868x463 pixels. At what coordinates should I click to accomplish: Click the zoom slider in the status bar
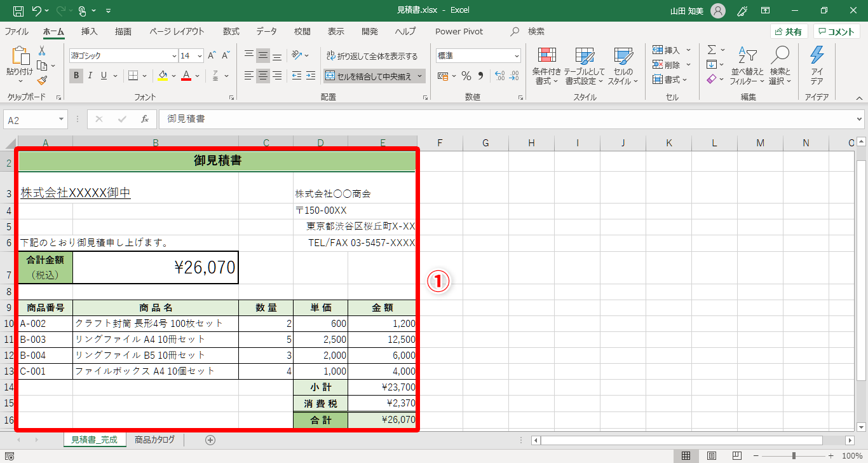click(x=795, y=455)
